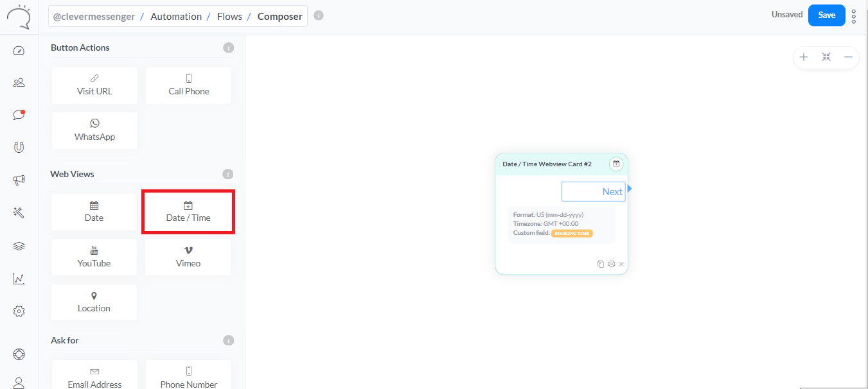Screen dimensions: 868x389
Task: Open the chat inbox with red notification
Action: tap(19, 115)
